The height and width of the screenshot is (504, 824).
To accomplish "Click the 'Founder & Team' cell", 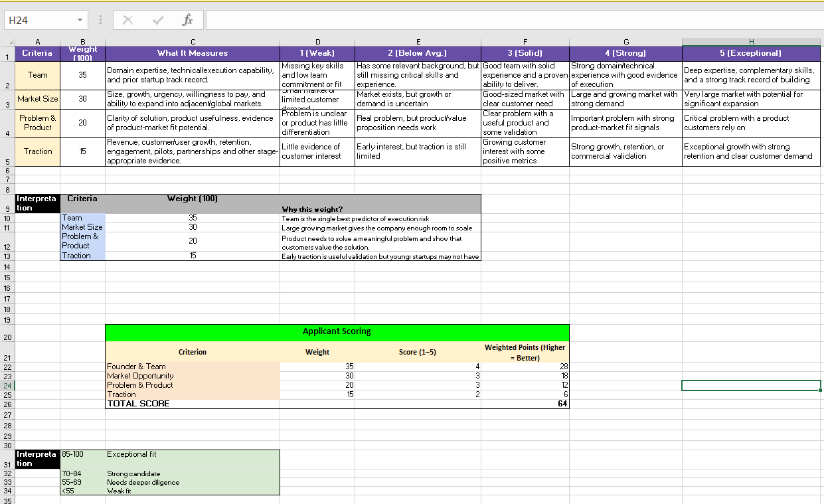I will click(193, 367).
